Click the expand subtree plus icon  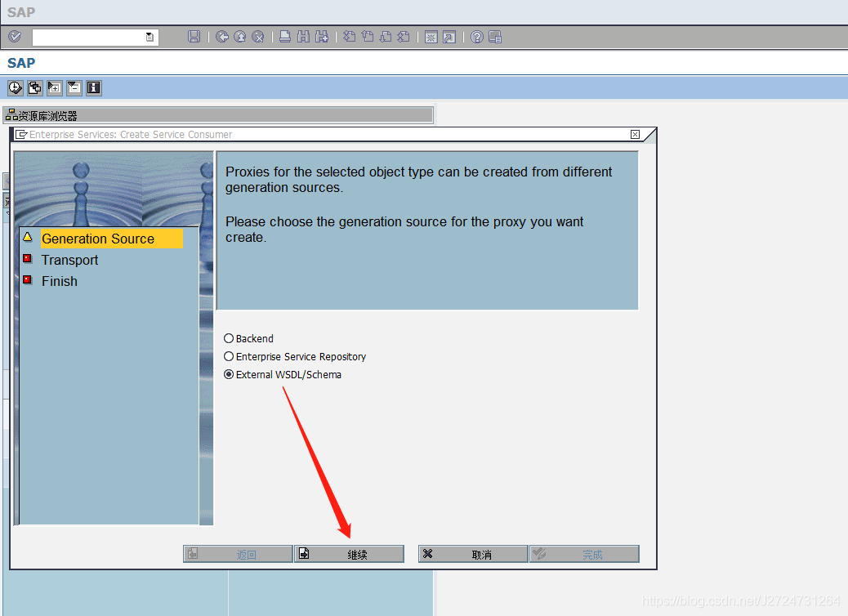55,87
